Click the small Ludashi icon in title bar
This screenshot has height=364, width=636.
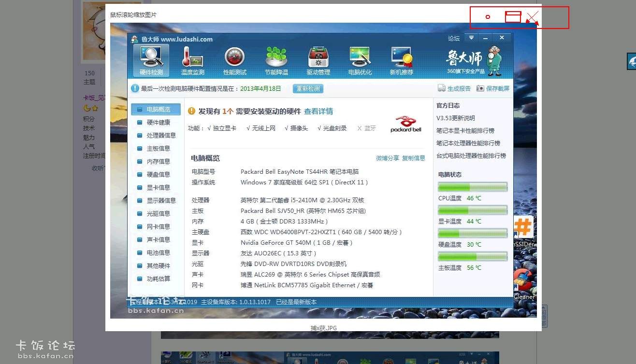[134, 39]
